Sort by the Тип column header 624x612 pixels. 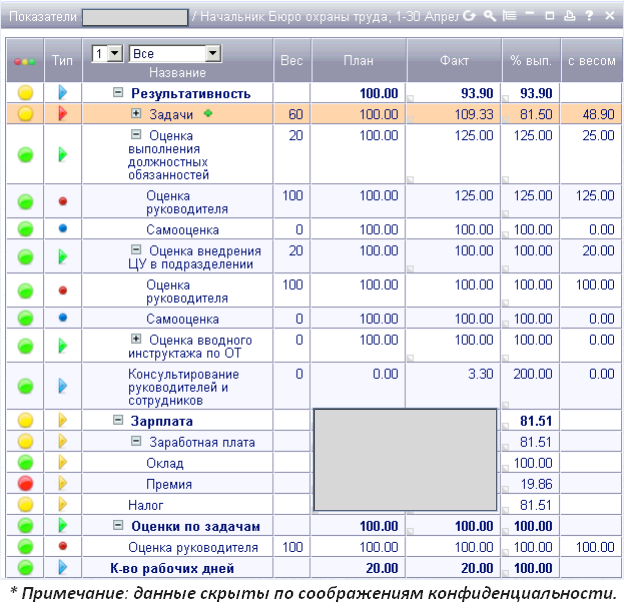[x=62, y=60]
